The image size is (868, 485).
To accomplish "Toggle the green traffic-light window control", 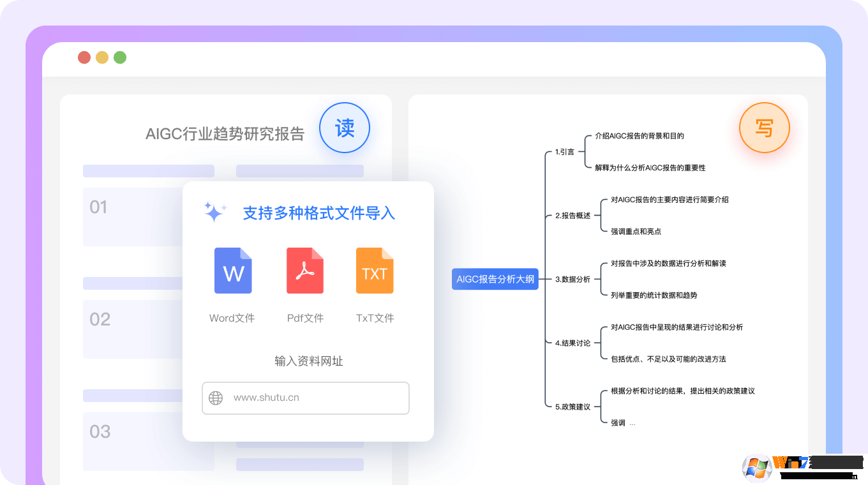I will click(119, 57).
